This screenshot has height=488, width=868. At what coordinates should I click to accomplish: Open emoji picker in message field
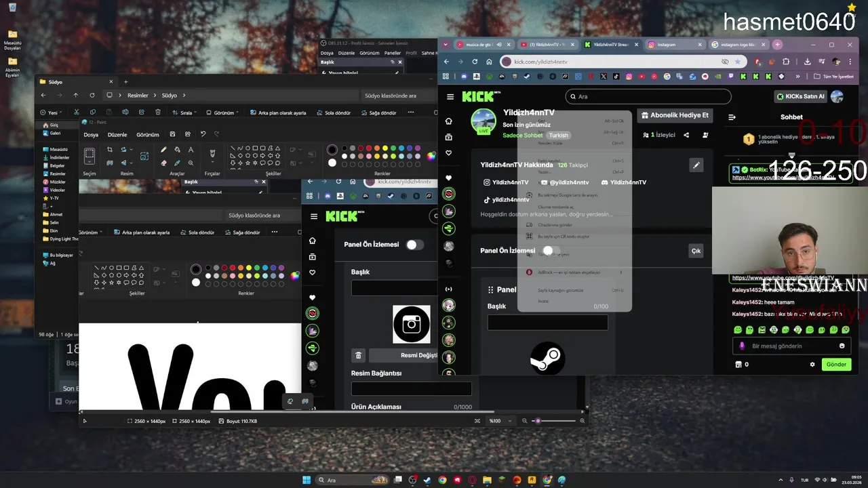[x=842, y=346]
